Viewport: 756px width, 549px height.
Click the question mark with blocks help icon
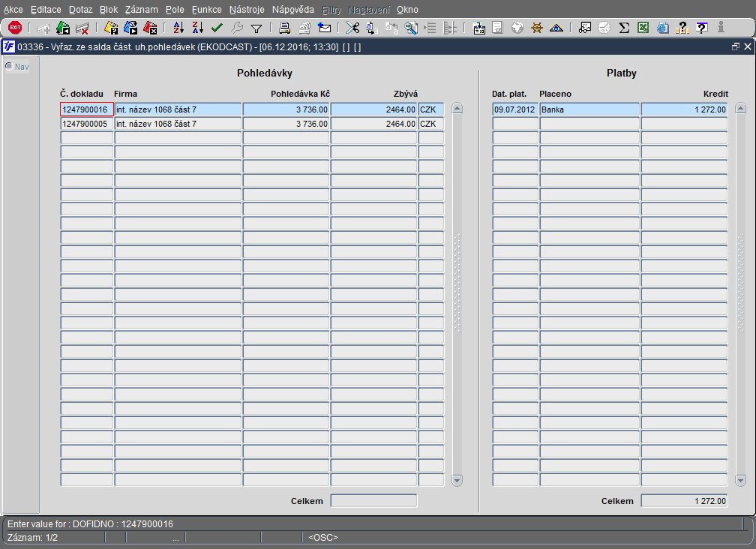682,28
